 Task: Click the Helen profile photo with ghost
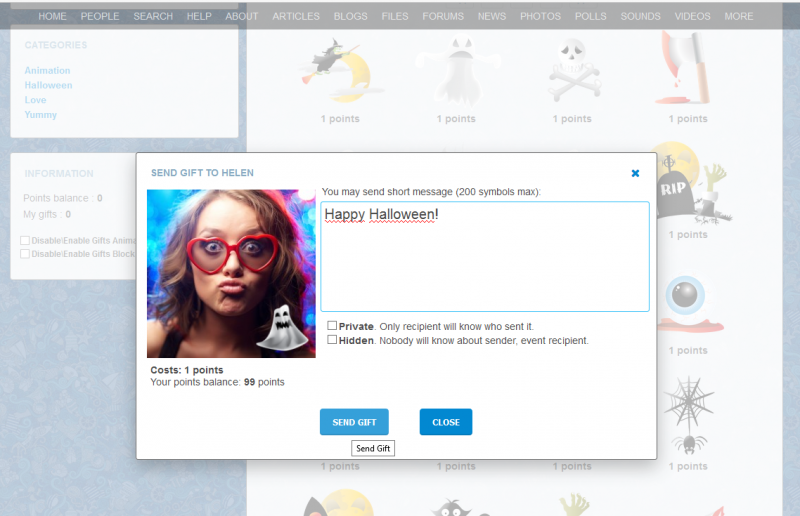(x=231, y=274)
